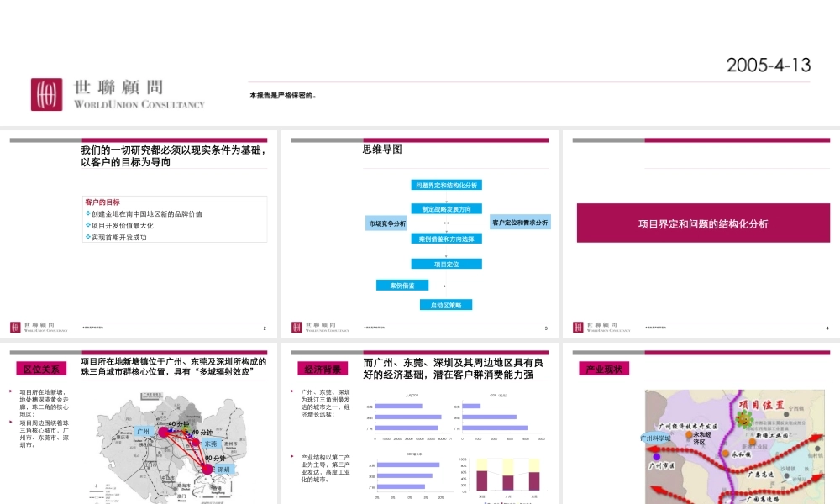
Task: Select the 经济背景 section tag
Action: coord(323,369)
